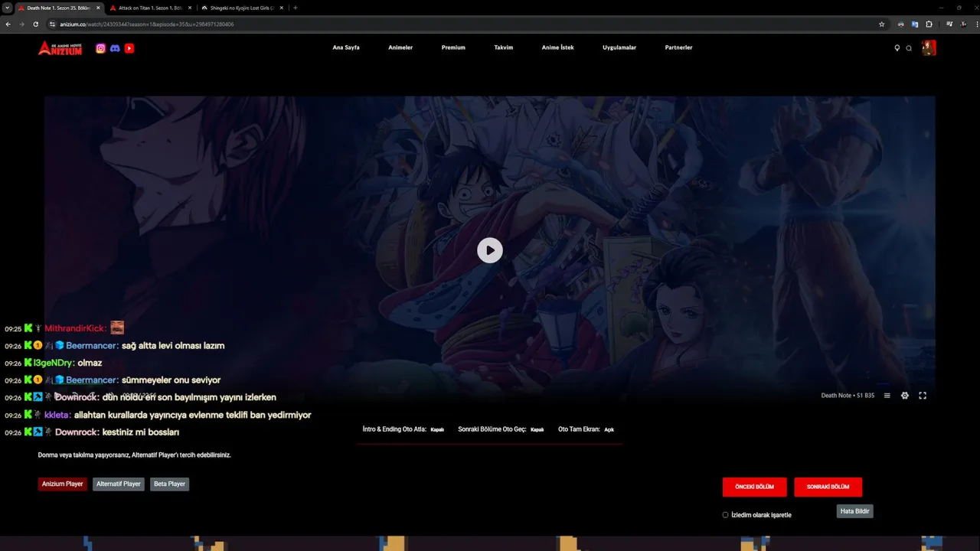Check İzledim olarak işaretle checkbox
The height and width of the screenshot is (551, 980).
click(726, 515)
